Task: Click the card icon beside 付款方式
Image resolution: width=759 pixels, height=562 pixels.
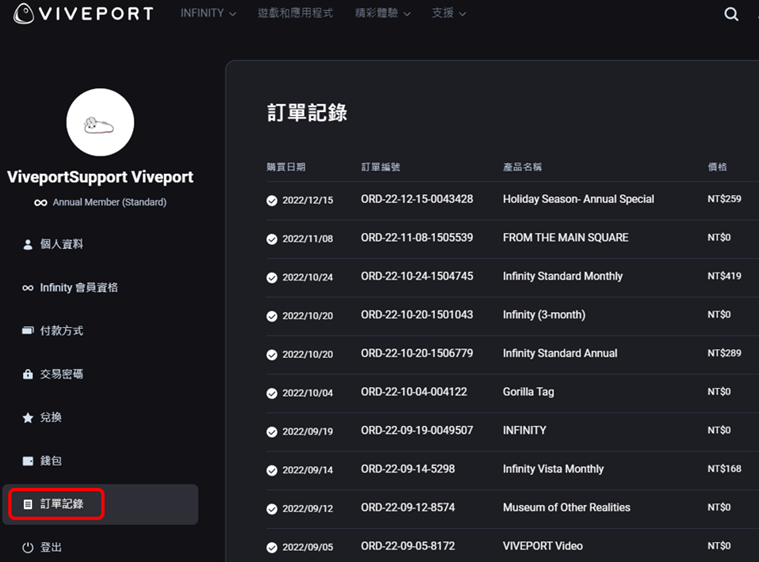Action: coord(28,331)
